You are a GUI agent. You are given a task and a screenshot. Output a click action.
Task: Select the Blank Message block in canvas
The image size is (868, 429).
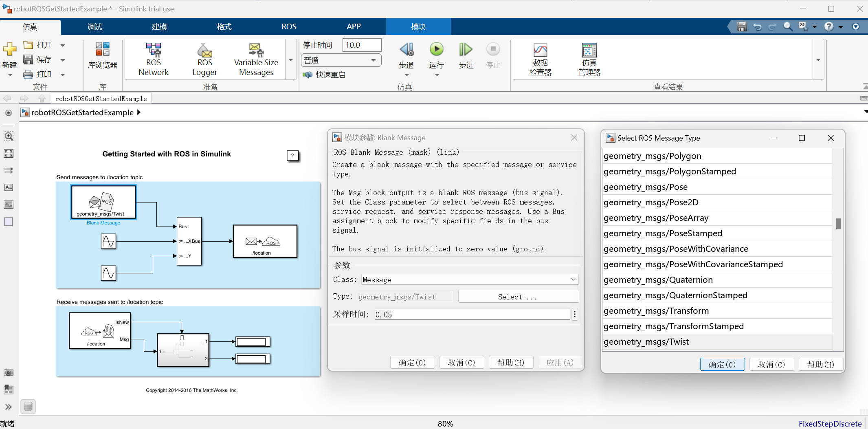click(x=103, y=202)
